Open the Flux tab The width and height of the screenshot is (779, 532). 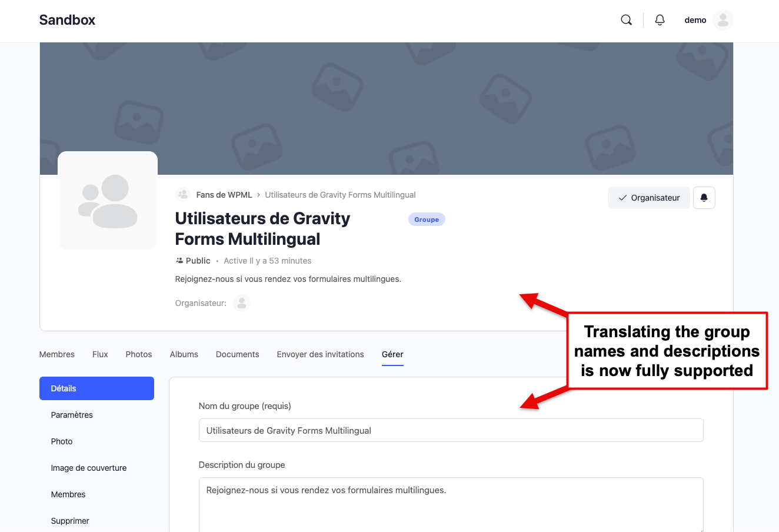tap(100, 354)
